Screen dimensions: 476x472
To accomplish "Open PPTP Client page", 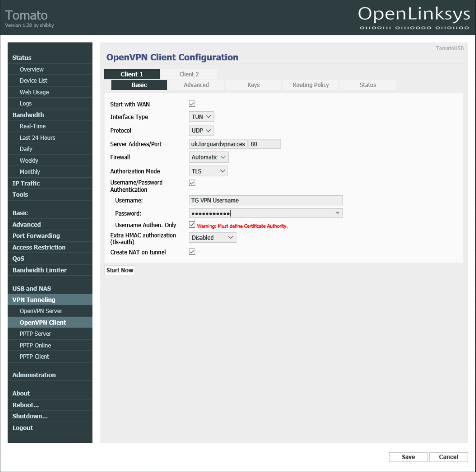I will click(50, 356).
